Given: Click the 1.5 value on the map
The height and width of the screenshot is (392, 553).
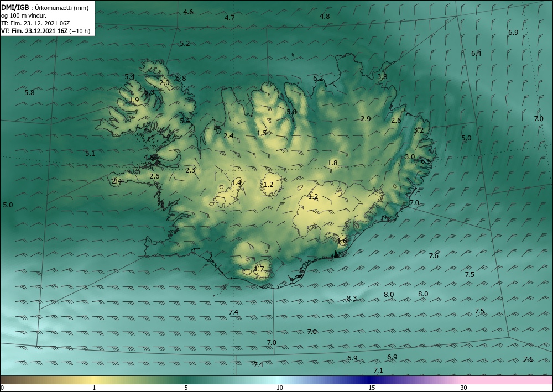Looking at the screenshot, I should [262, 133].
